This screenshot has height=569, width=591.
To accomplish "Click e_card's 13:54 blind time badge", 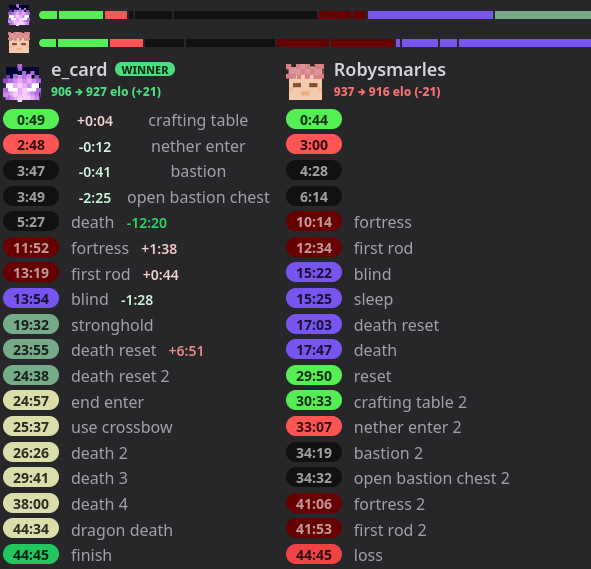I will coord(31,299).
